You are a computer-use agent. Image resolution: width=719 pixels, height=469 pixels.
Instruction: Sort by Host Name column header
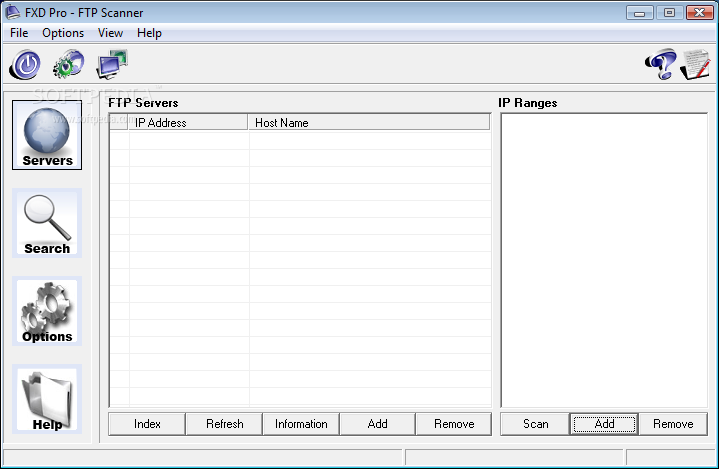[x=369, y=122]
